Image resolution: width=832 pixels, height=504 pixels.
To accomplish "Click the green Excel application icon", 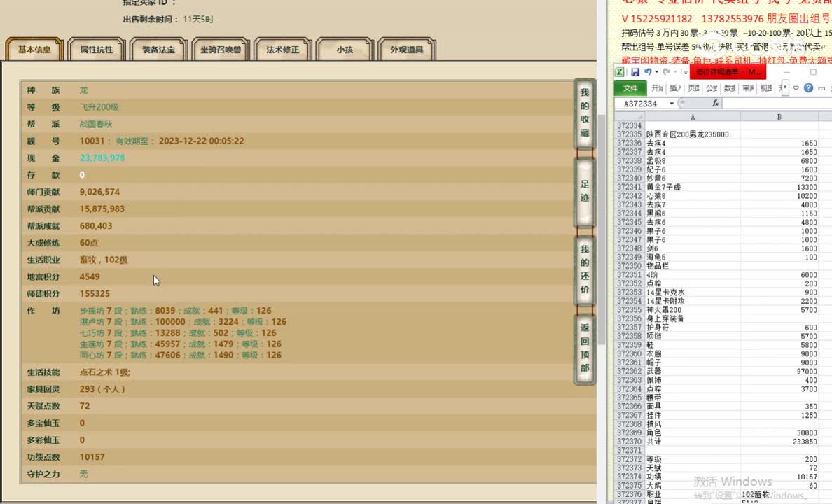I will (x=620, y=72).
